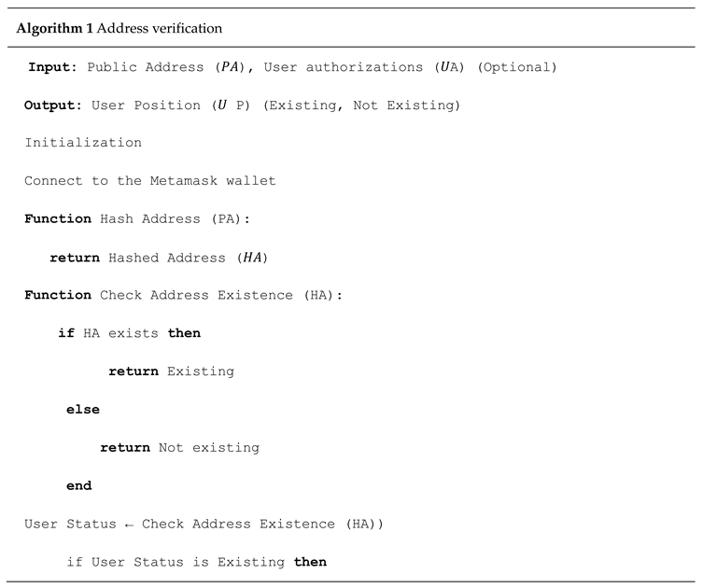Click 'Connect to the Metamask wallet' line
This screenshot has width=703, height=588.
(x=150, y=181)
